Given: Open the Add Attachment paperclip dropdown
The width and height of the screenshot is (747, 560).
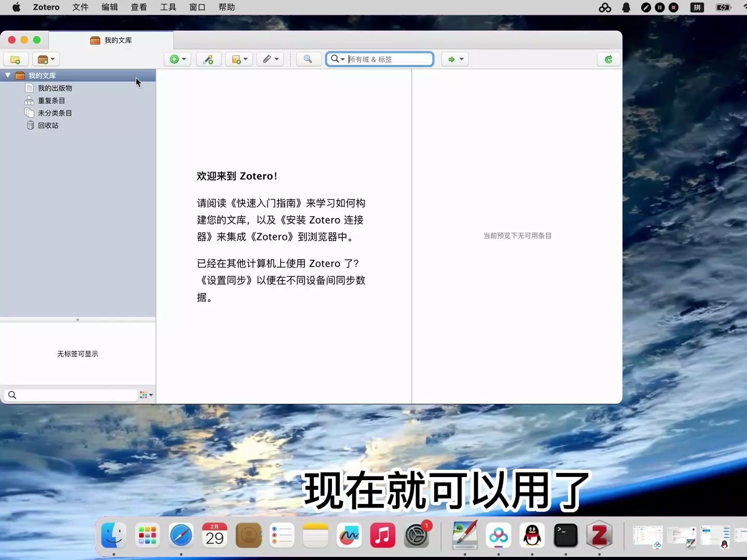Looking at the screenshot, I should click(270, 59).
